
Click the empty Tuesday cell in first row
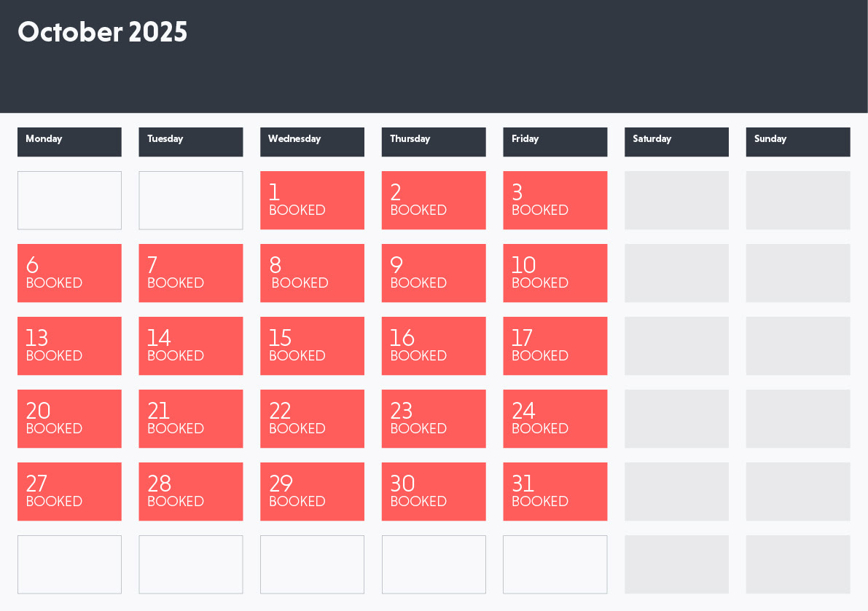tap(190, 200)
